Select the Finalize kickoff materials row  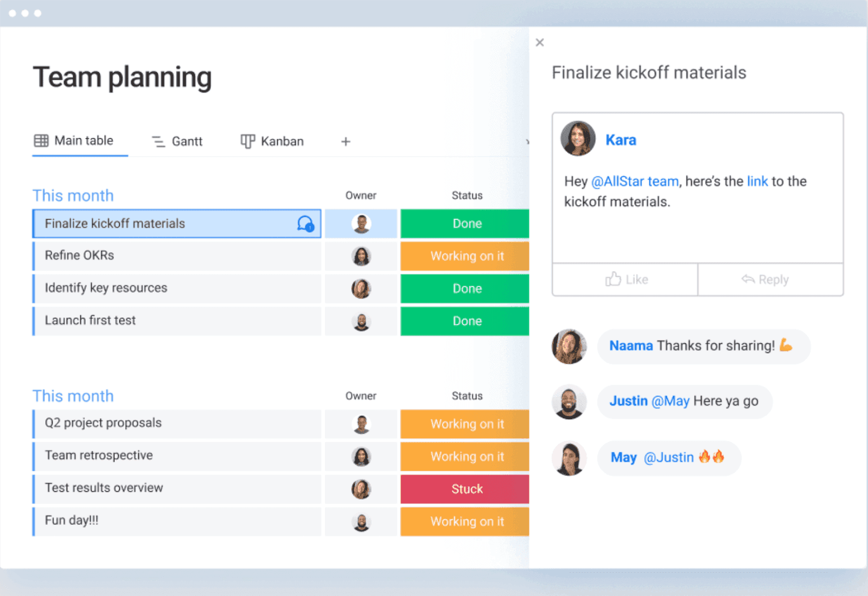click(177, 223)
